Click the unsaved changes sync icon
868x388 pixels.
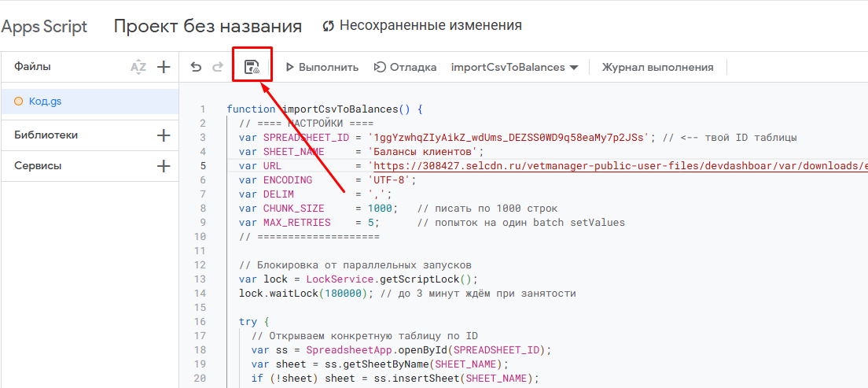329,26
